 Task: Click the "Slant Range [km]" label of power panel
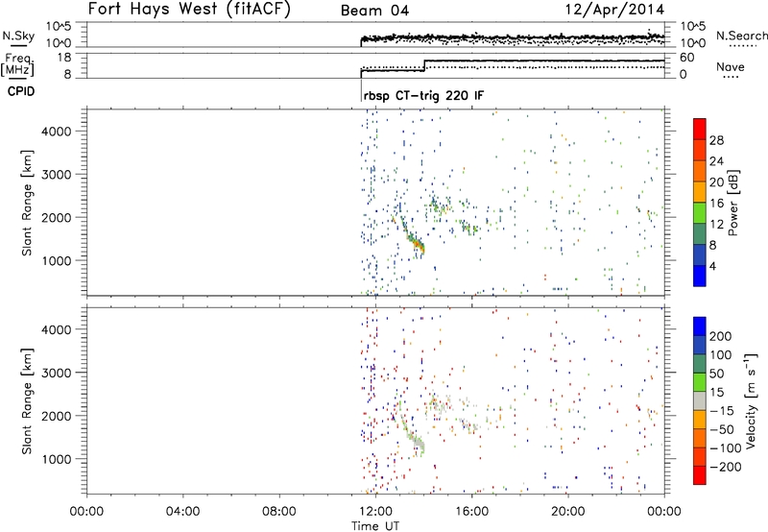(27, 203)
